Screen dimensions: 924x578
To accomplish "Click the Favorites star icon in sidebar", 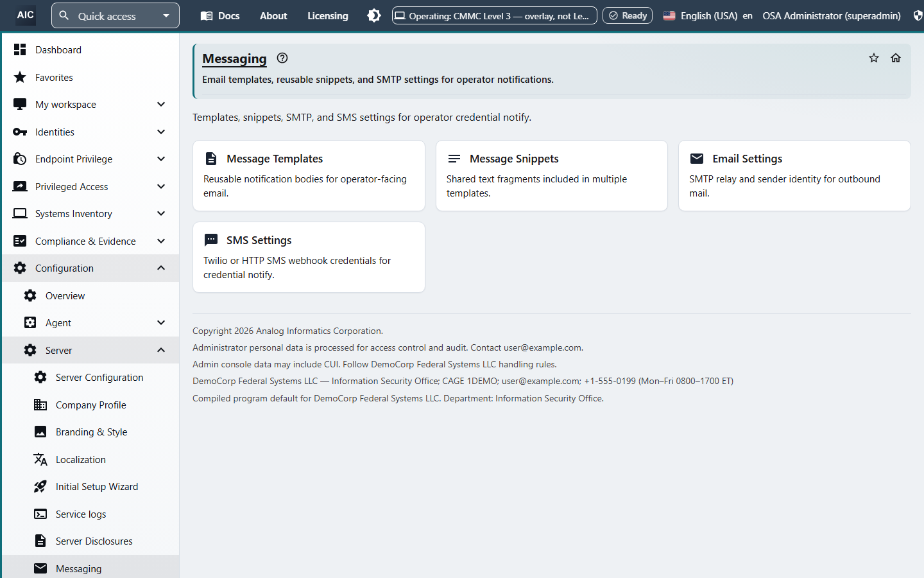I will click(20, 77).
